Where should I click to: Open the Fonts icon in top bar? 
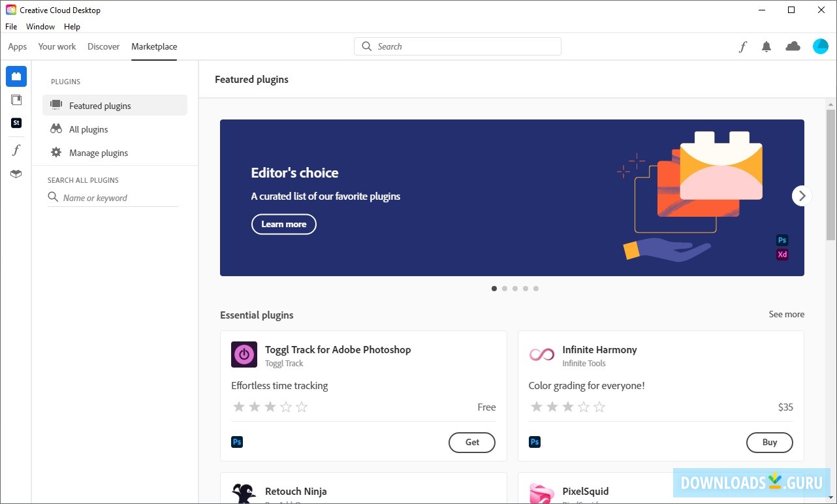742,46
